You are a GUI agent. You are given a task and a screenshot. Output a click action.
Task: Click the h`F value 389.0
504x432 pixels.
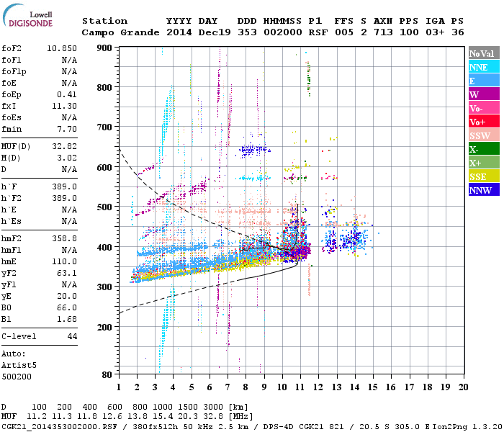coord(64,186)
